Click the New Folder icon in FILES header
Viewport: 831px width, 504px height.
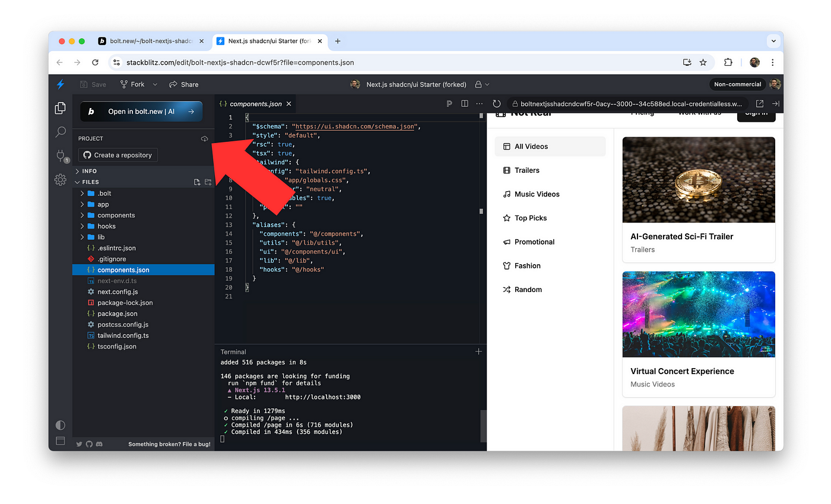click(x=208, y=182)
